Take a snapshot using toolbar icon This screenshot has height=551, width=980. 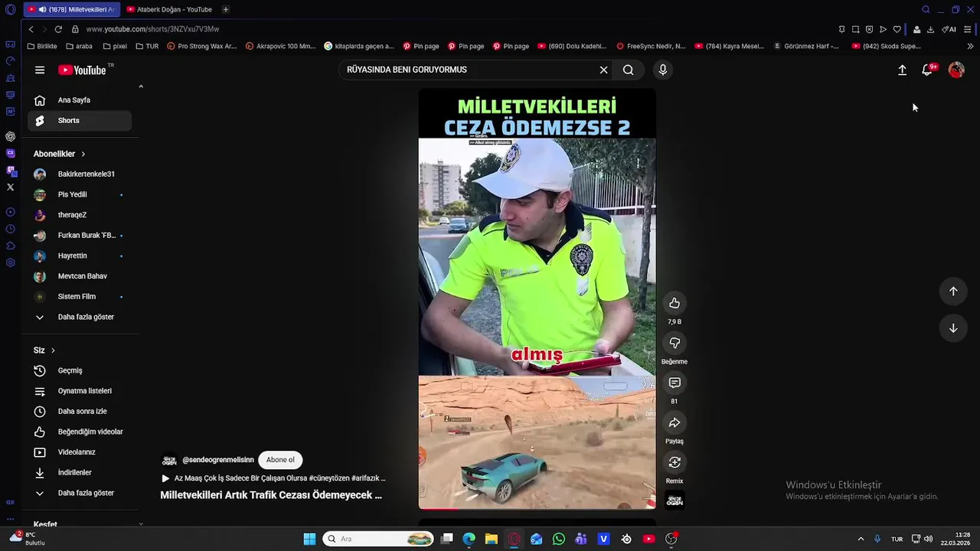click(x=855, y=29)
